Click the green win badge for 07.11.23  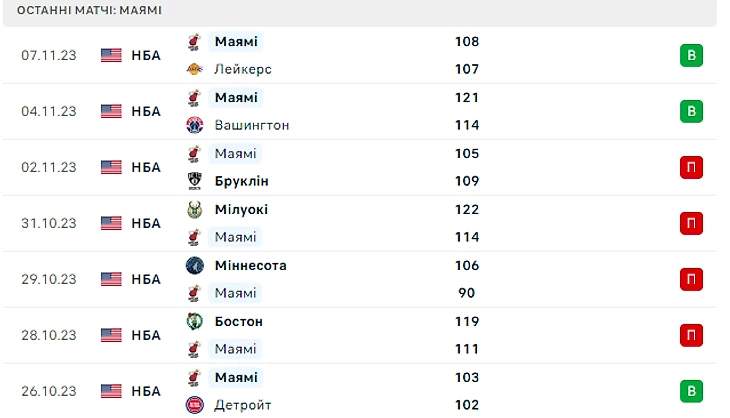[x=690, y=55]
